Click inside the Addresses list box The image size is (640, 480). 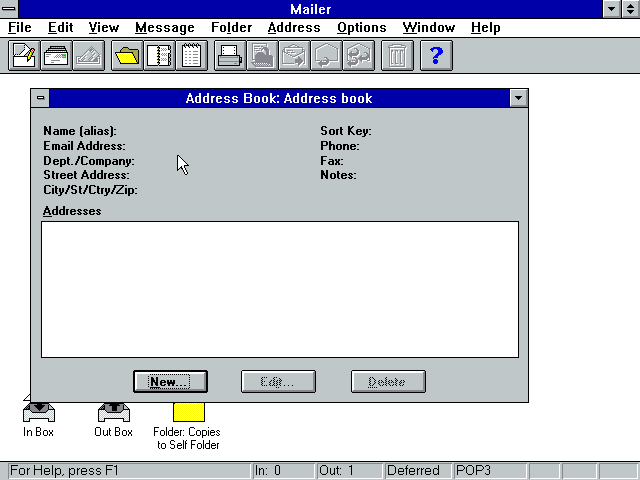[280, 289]
